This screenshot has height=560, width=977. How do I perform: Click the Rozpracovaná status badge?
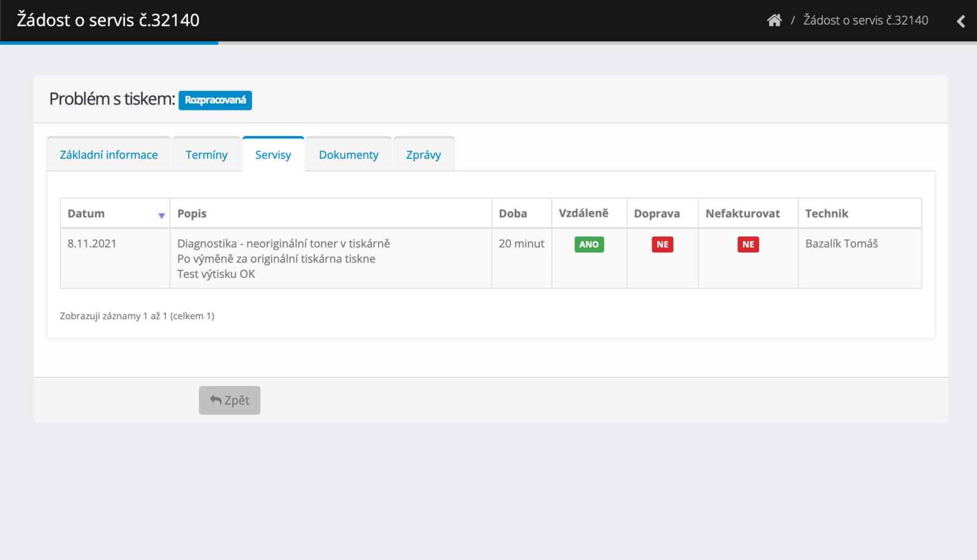[x=215, y=100]
